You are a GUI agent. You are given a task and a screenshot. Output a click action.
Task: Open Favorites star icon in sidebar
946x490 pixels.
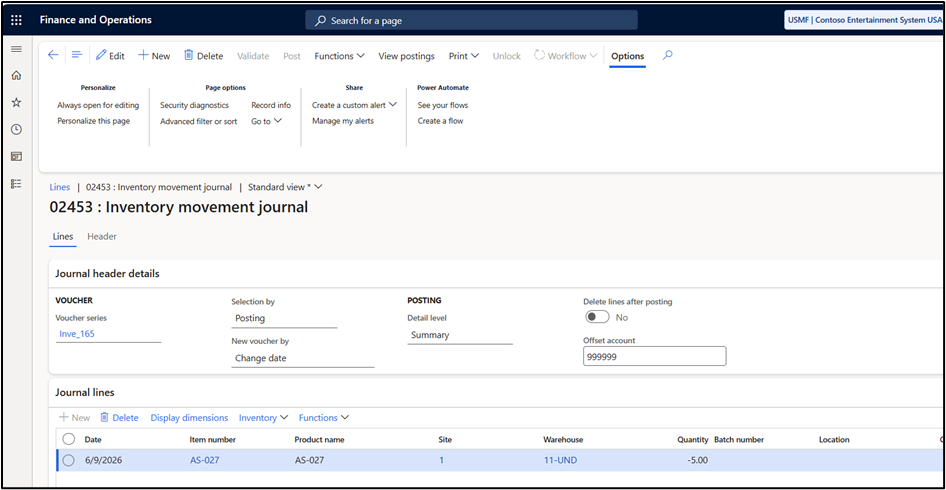16,103
